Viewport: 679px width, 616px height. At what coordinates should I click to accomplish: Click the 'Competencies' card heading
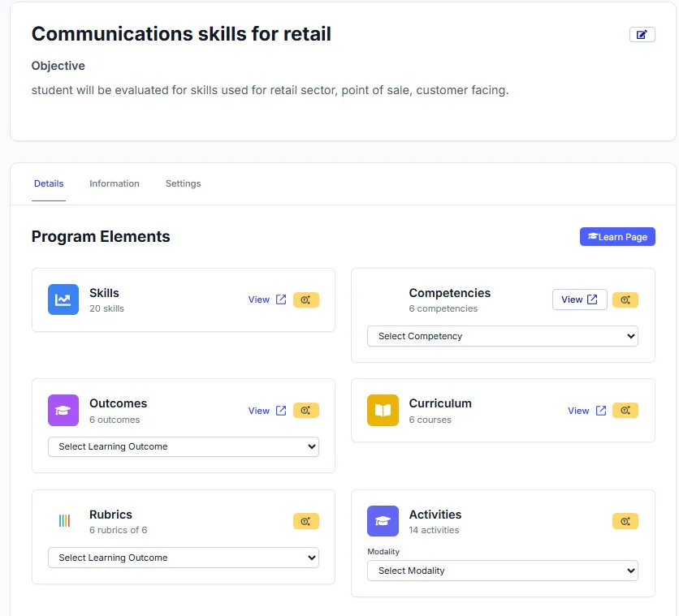(x=449, y=293)
